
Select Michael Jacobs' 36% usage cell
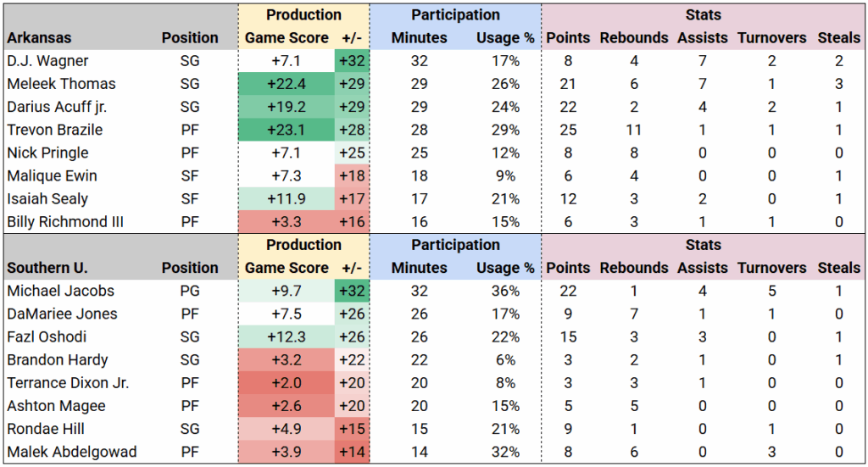point(506,291)
